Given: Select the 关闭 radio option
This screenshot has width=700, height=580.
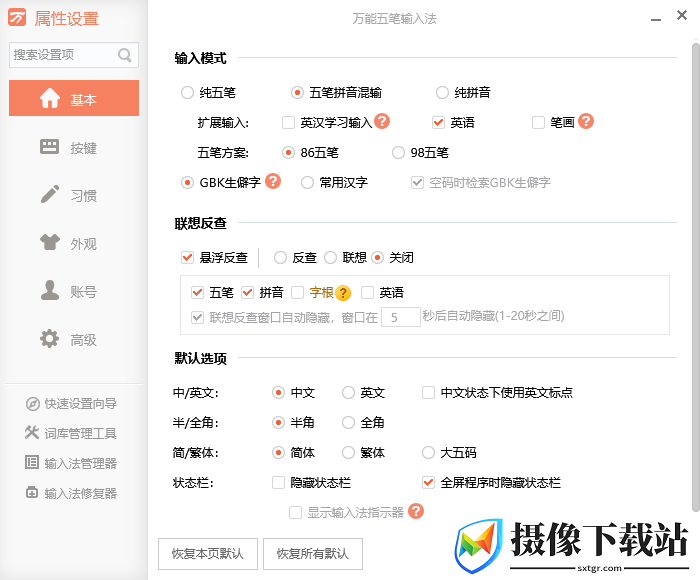Looking at the screenshot, I should [x=377, y=258].
